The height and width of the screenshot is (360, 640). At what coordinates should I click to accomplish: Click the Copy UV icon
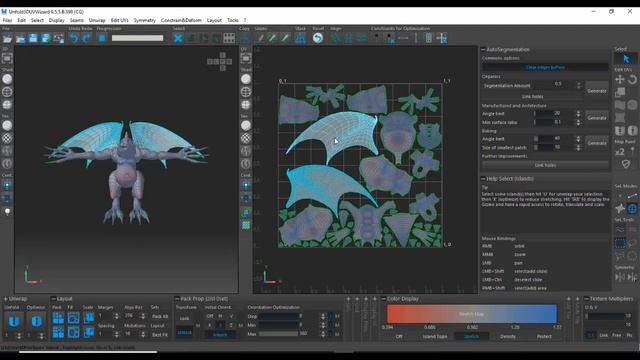[x=244, y=38]
